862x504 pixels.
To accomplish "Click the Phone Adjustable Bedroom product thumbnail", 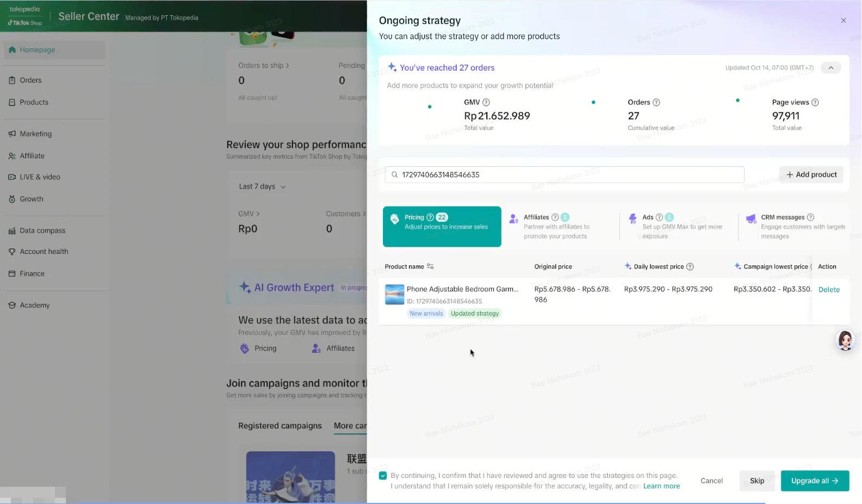I will click(394, 294).
